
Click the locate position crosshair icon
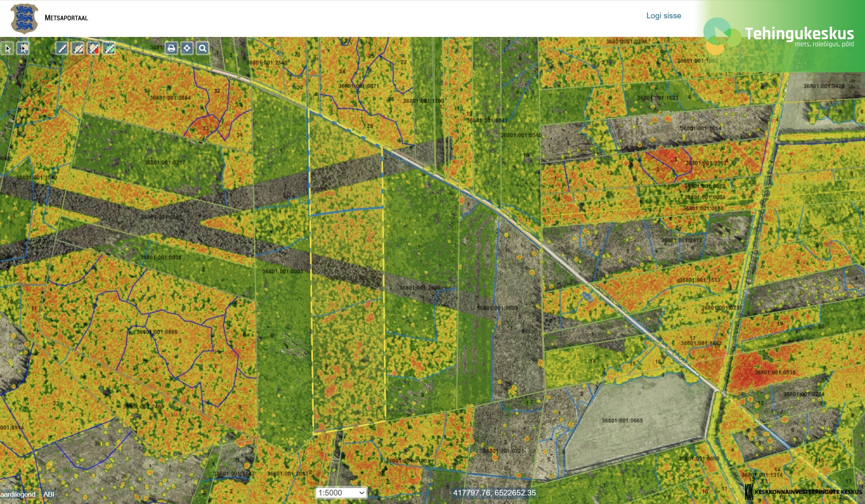tap(187, 48)
